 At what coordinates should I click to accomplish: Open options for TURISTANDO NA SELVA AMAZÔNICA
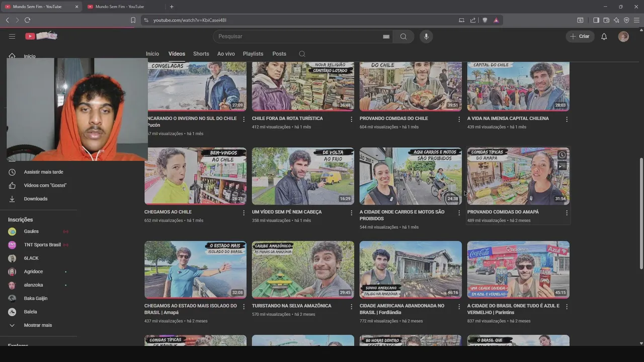[x=352, y=306]
